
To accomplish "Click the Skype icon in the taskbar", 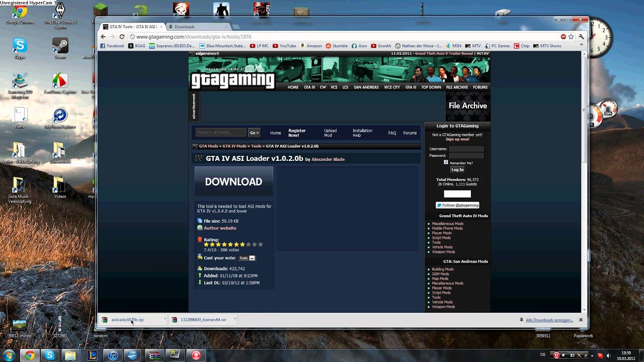I will tap(49, 355).
